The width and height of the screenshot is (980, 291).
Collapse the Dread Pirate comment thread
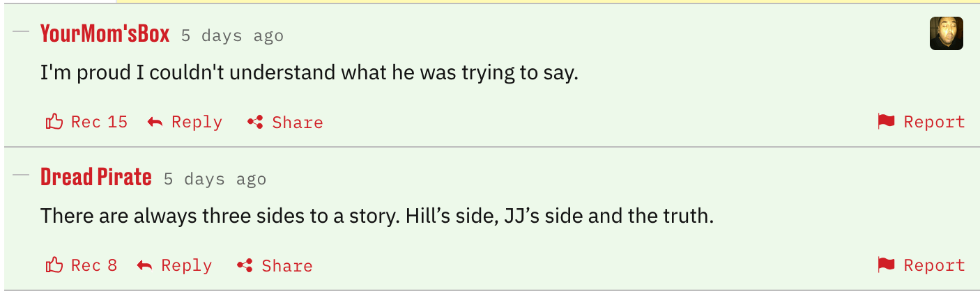(21, 176)
